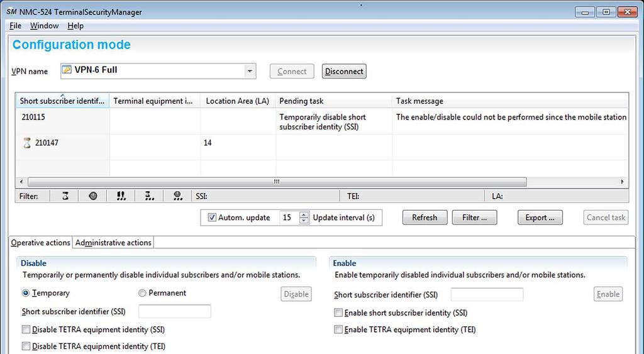Click the table scrollbar right arrow
644x354 pixels.
tap(622, 182)
